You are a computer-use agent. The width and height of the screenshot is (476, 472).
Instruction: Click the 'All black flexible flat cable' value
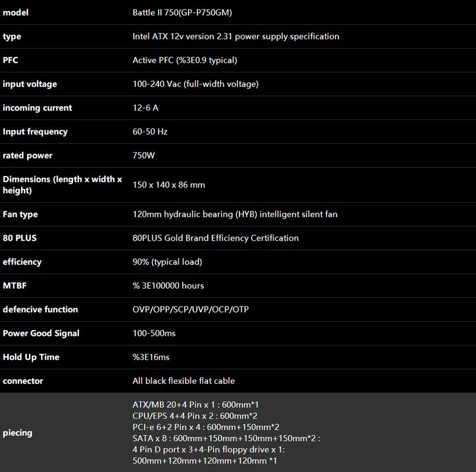tap(183, 381)
